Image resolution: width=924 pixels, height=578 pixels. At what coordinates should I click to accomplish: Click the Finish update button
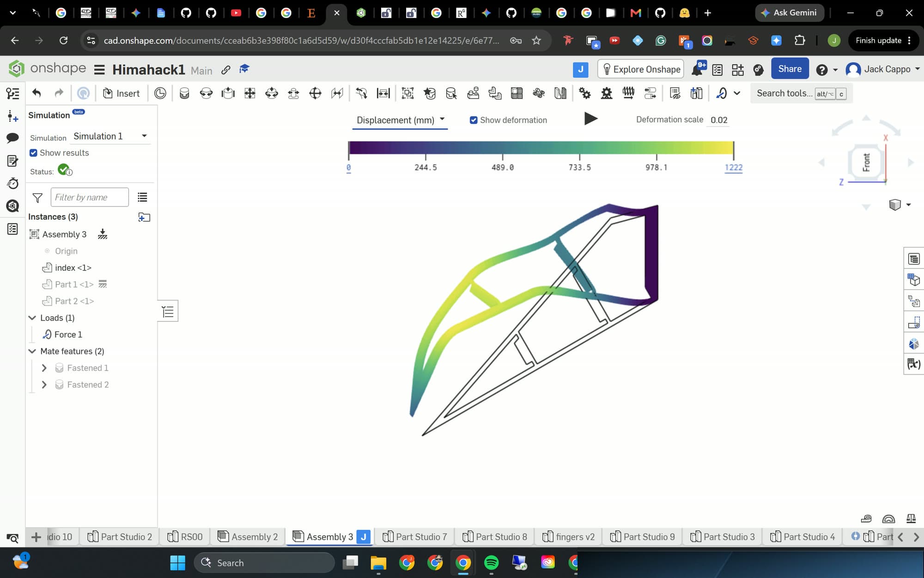[884, 40]
